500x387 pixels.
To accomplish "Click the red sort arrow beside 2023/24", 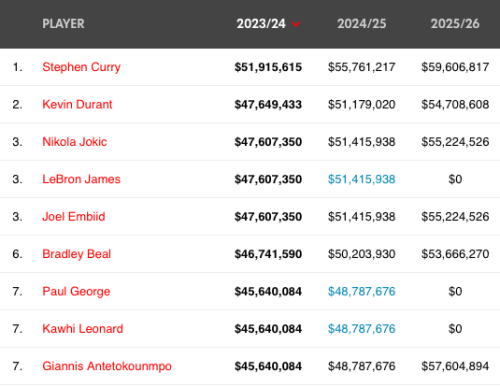I will point(296,24).
